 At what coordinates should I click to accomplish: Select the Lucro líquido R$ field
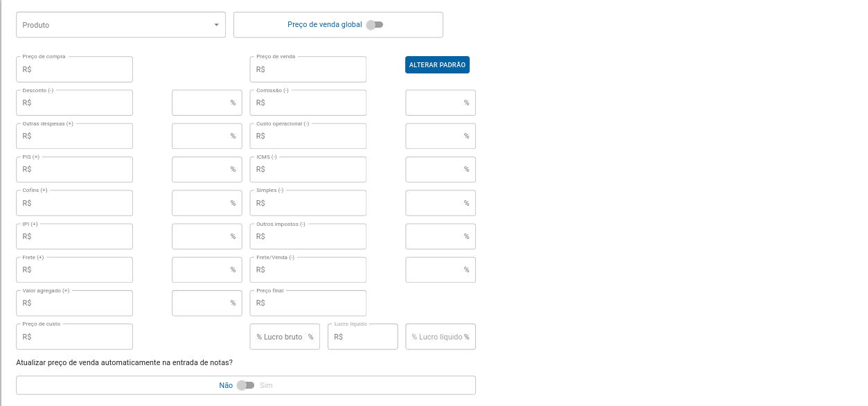tap(363, 337)
